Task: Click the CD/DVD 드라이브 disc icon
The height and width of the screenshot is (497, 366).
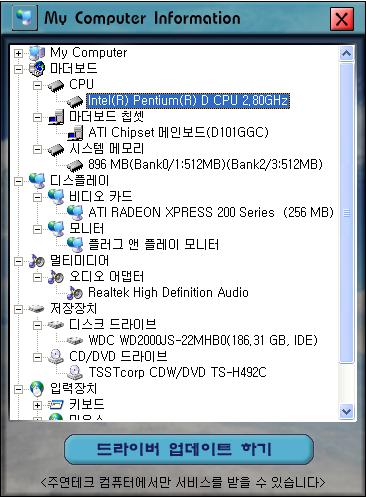Action: coord(56,357)
